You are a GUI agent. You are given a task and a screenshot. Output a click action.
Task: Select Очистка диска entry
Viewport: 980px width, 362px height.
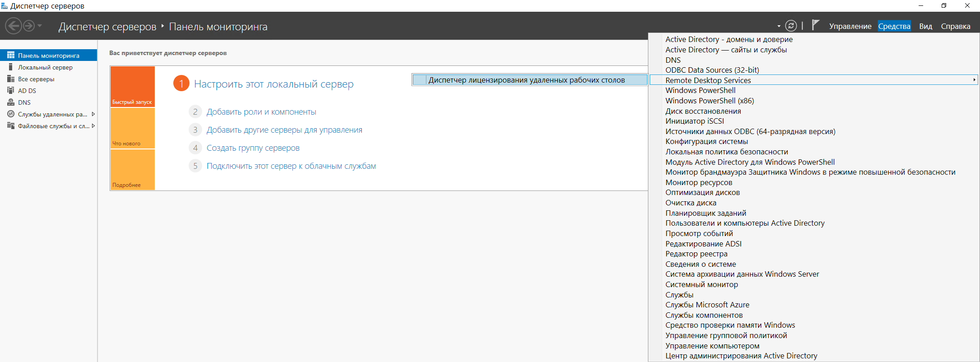coord(691,203)
